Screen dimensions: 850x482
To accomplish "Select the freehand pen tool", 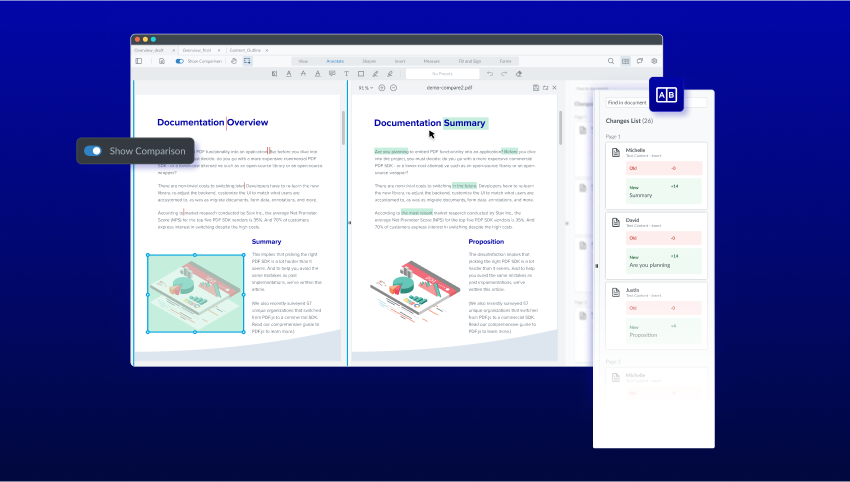I will point(375,74).
